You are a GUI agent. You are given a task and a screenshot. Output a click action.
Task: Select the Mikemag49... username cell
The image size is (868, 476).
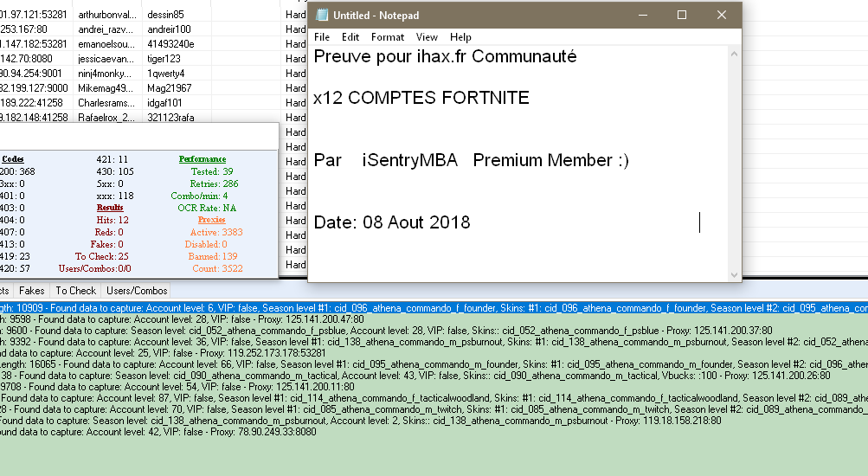click(x=106, y=88)
